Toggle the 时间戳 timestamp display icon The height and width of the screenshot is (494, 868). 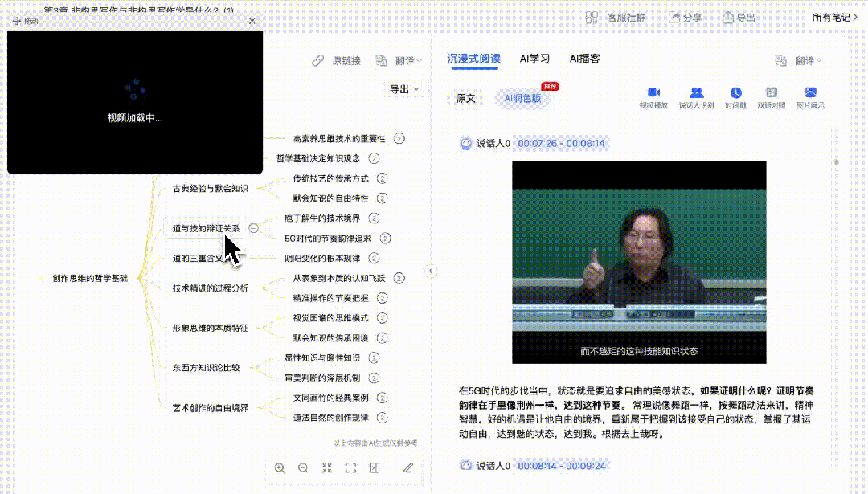coord(736,94)
